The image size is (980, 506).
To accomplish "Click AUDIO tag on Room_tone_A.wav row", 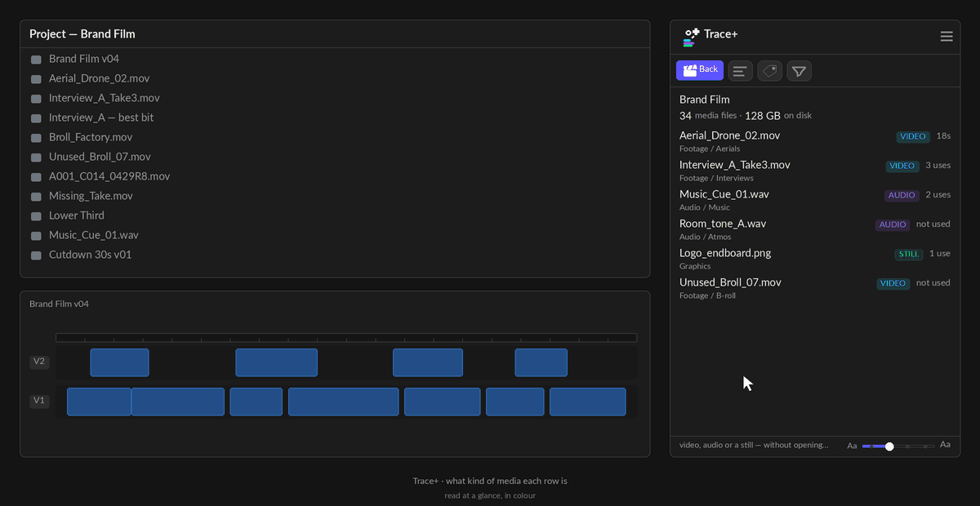I will (893, 225).
